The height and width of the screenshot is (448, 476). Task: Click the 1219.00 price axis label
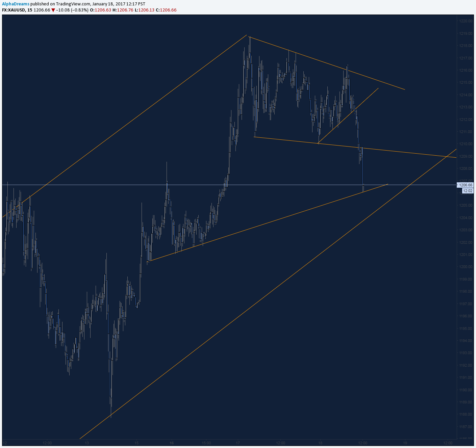466,33
